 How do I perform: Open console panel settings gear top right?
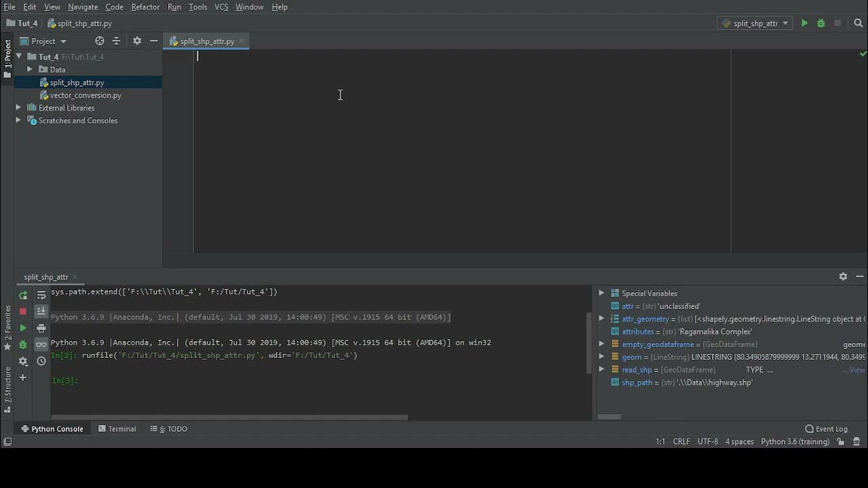(843, 277)
